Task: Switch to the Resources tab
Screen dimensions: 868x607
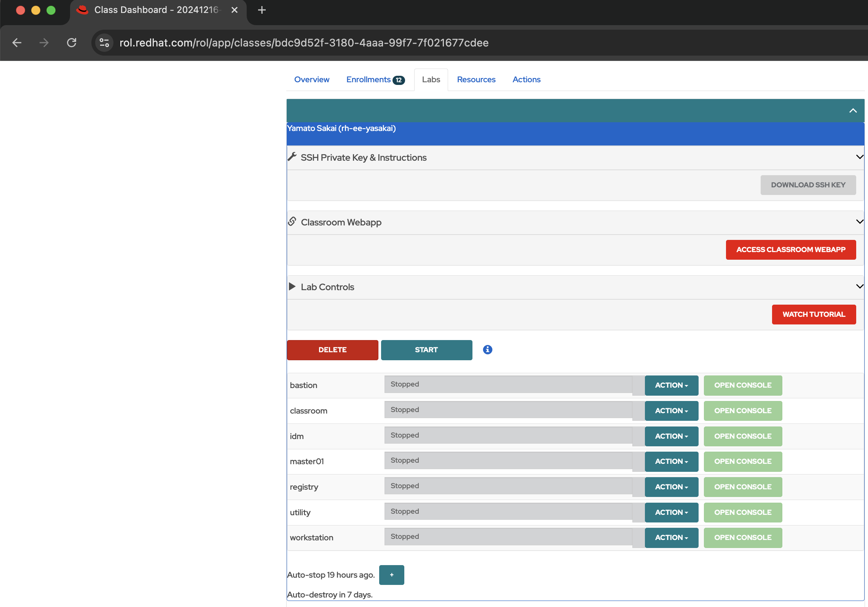Action: tap(476, 80)
